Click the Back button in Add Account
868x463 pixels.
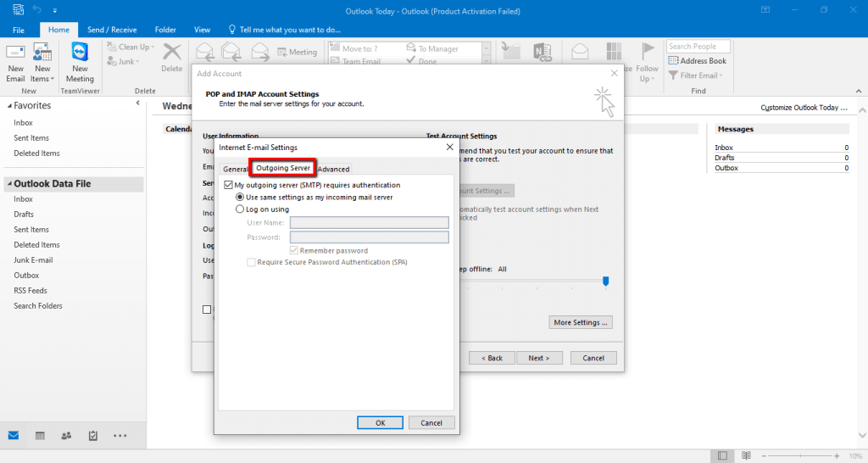point(492,358)
